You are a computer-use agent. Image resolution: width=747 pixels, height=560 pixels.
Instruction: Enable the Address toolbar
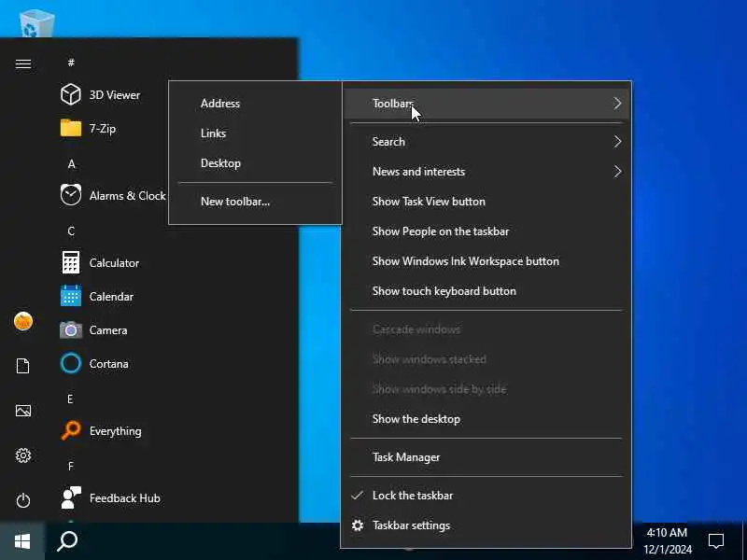(255, 104)
